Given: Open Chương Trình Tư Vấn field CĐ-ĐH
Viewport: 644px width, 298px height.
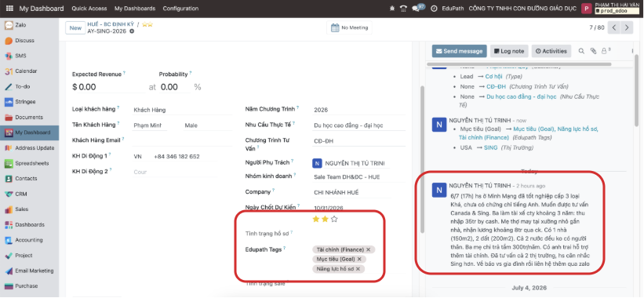Looking at the screenshot, I should coord(358,141).
